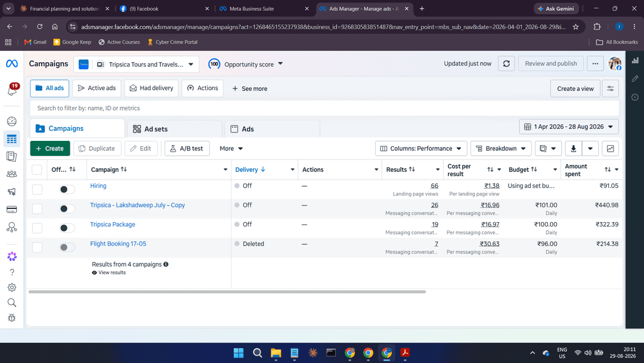
Task: Expand the Opportunity score dropdown
Action: click(246, 64)
